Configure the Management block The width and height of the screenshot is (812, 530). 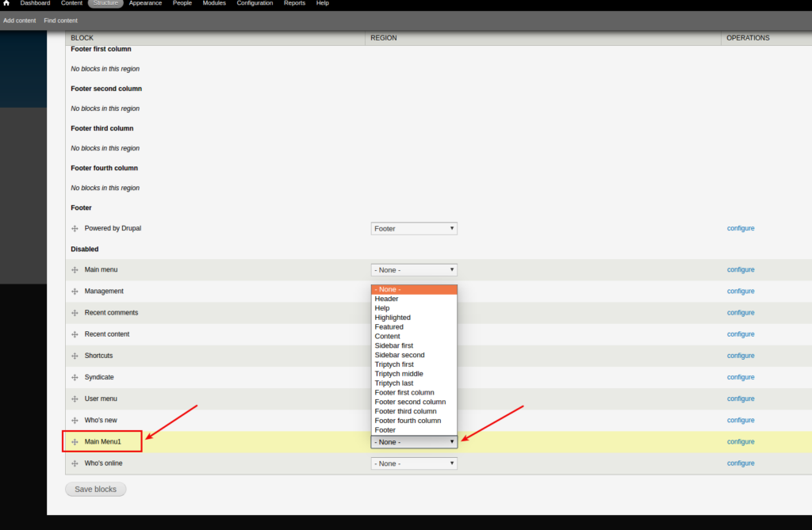tap(741, 292)
